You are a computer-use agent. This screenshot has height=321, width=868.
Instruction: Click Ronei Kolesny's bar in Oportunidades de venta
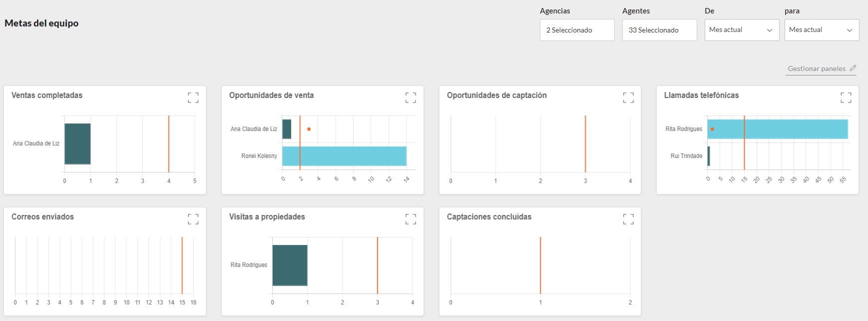(x=344, y=156)
